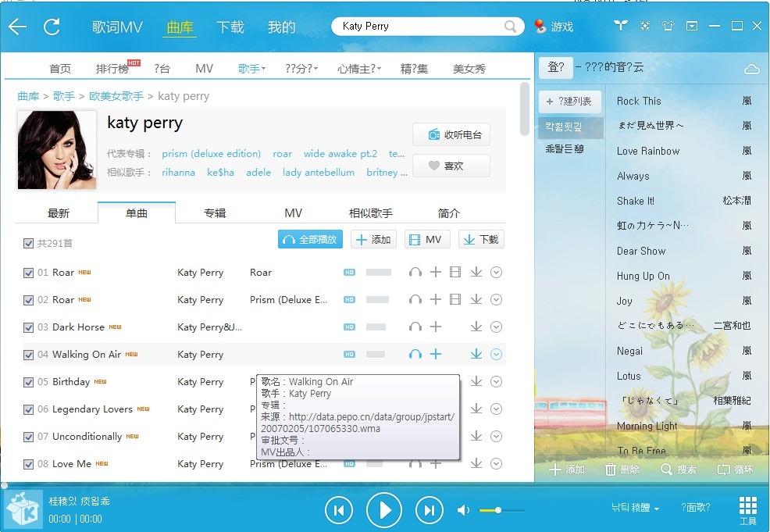Click the 全部播放 play all button
The height and width of the screenshot is (532, 770).
point(310,239)
